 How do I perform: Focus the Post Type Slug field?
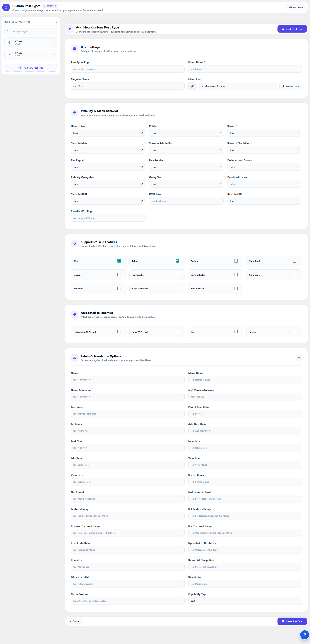128,69
